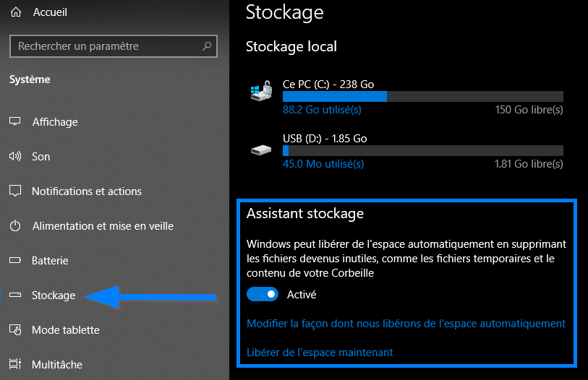Screen dimensions: 588x380
Task: Click the Son speaker icon
Action: click(x=15, y=156)
